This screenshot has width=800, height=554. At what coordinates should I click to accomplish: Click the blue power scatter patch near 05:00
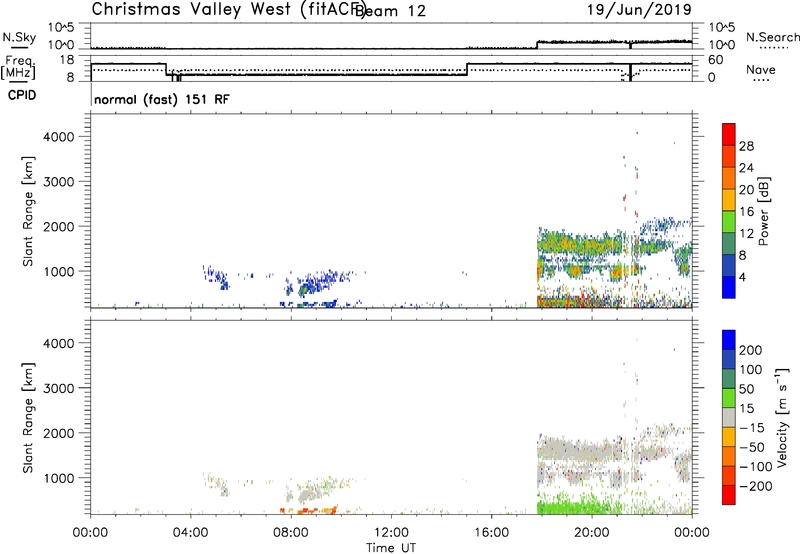[216, 278]
